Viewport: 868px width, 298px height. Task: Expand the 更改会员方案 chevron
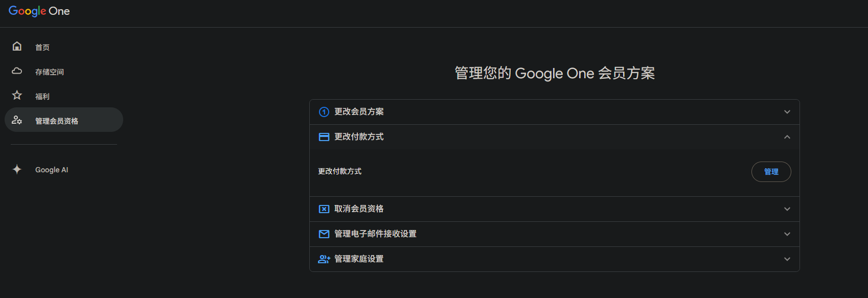[787, 112]
